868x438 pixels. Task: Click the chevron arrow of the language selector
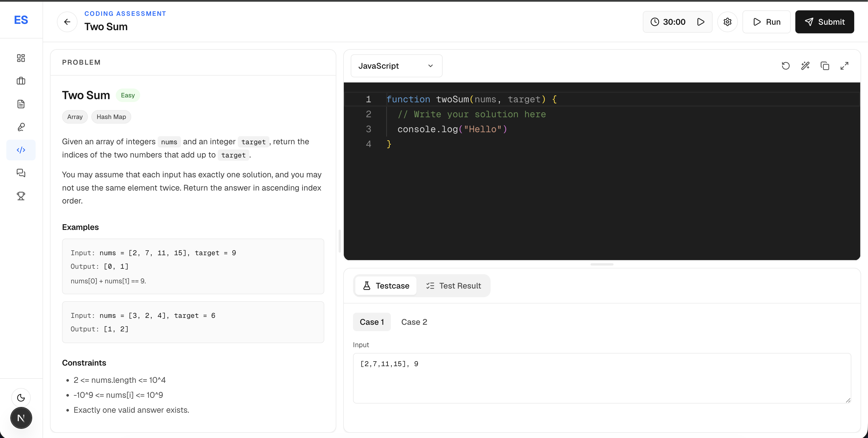pyautogui.click(x=430, y=66)
